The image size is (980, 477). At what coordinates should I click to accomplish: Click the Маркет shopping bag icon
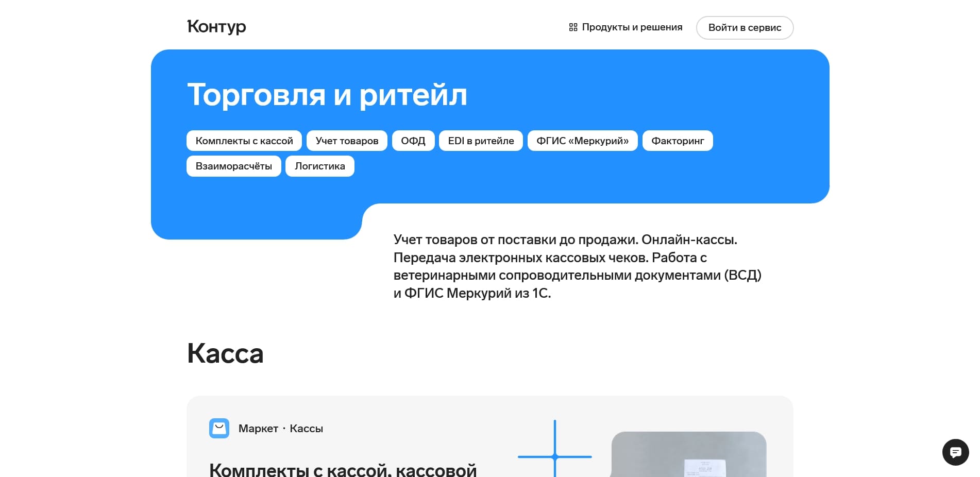[219, 428]
